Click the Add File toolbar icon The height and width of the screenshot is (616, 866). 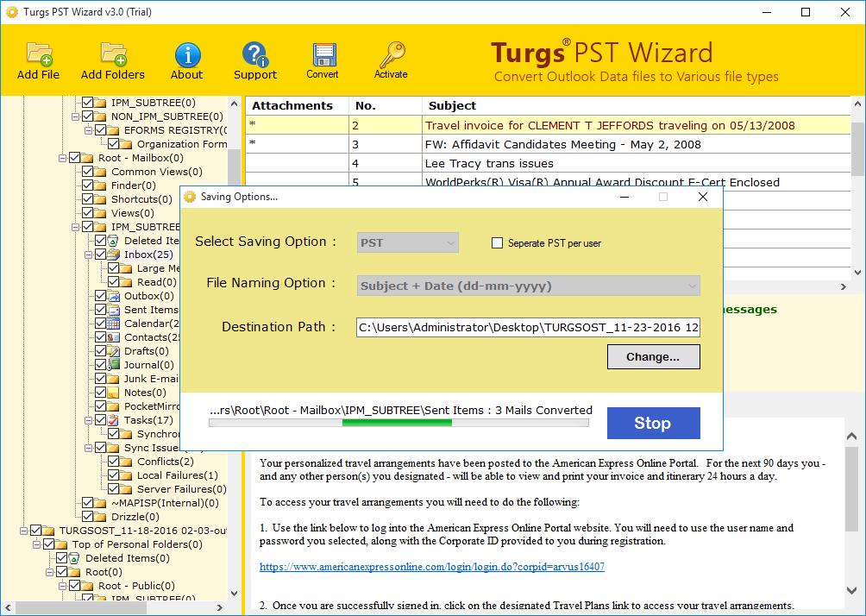coord(39,54)
